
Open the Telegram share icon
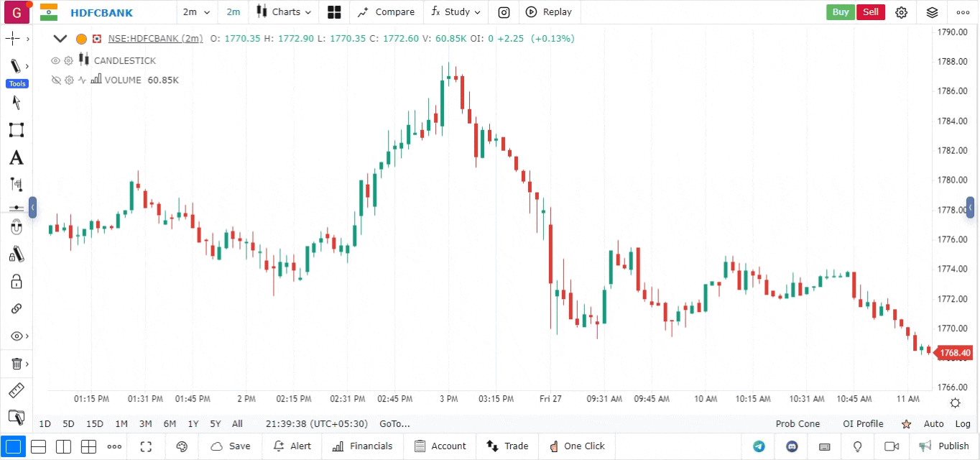pyautogui.click(x=759, y=446)
